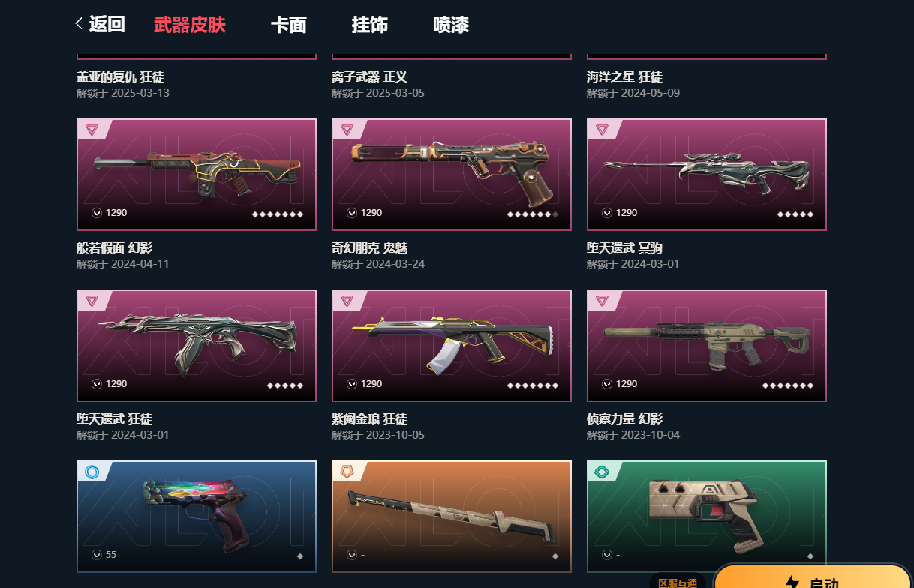
Task: Click the blue circle tier icon on pistol card
Action: [92, 472]
